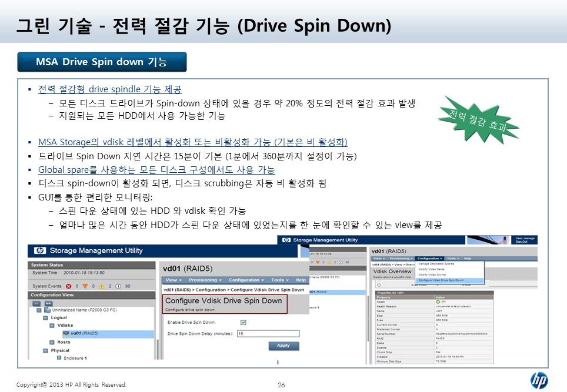Click the Configure Vdisk Drive Spin Down heading
This screenshot has height=392, width=567.
[x=224, y=300]
